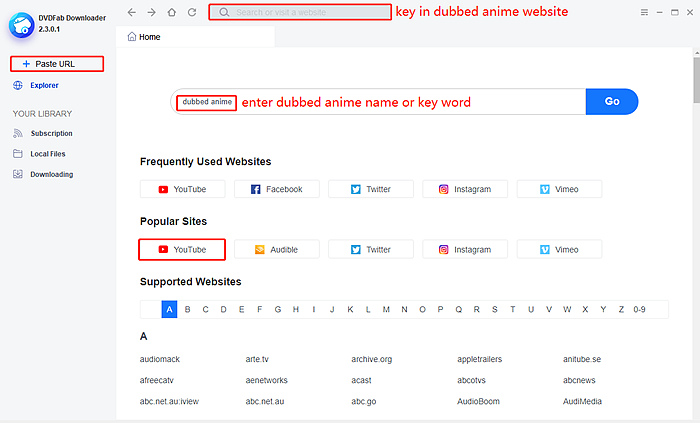Click the forward navigation arrow
This screenshot has width=700, height=423.
pyautogui.click(x=152, y=12)
